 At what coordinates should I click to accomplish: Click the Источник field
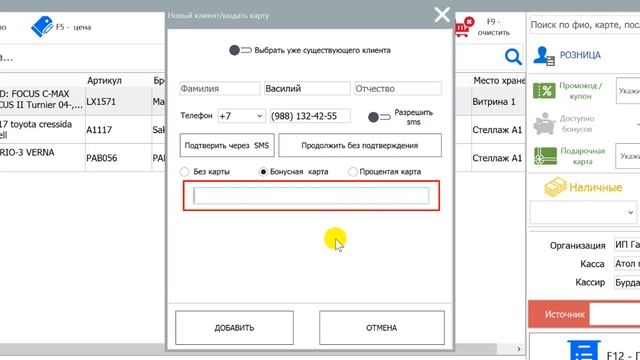tap(614, 314)
